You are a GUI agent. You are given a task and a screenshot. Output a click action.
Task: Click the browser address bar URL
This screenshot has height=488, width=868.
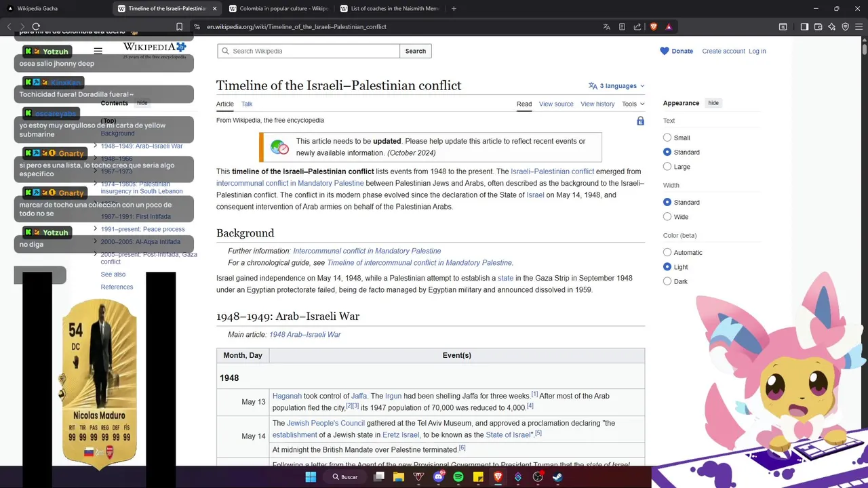click(x=296, y=26)
